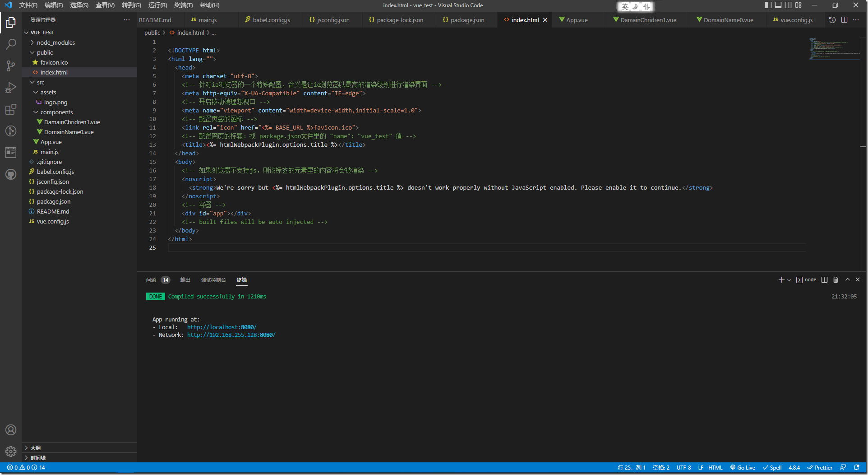Open the Accounts menu icon
This screenshot has width=868, height=475.
click(11, 430)
